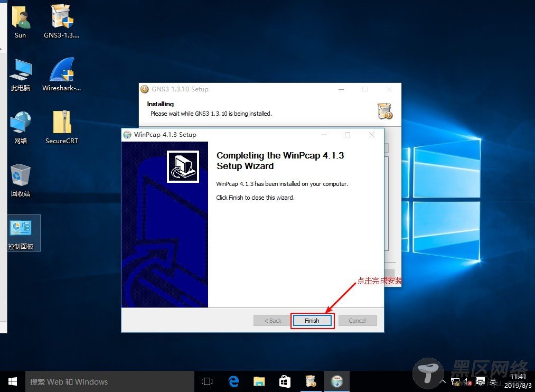Click the "Completing the WinPcap 4.1.3 Setup Wizard" heading
This screenshot has width=535, height=392.
[280, 161]
